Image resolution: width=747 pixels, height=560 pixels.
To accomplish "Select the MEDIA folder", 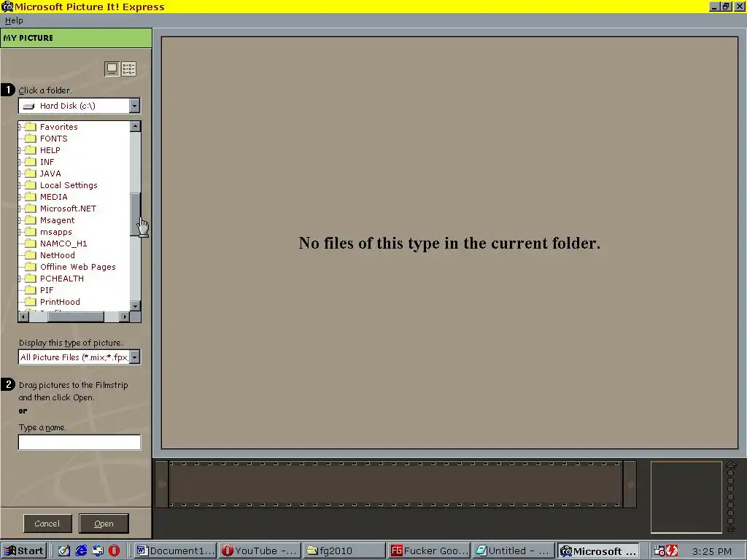I will tap(53, 197).
